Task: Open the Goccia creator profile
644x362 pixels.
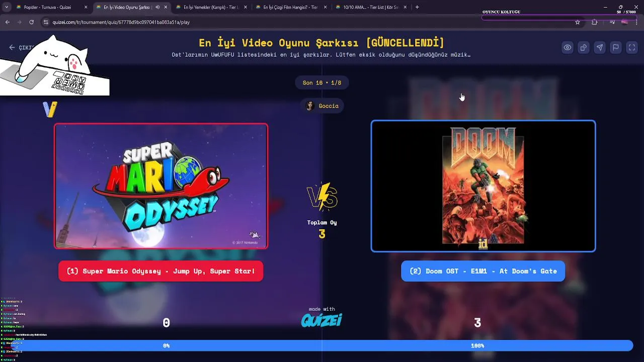Action: click(323, 106)
